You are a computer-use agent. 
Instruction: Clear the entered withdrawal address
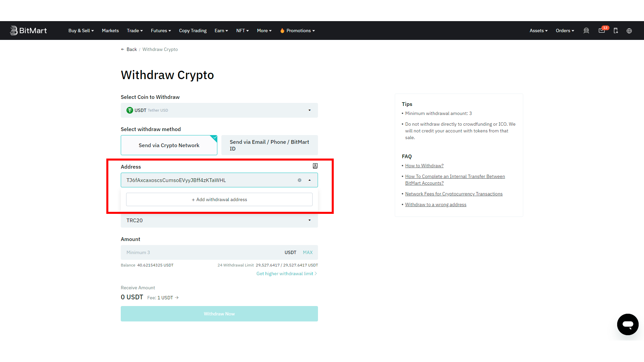[300, 180]
